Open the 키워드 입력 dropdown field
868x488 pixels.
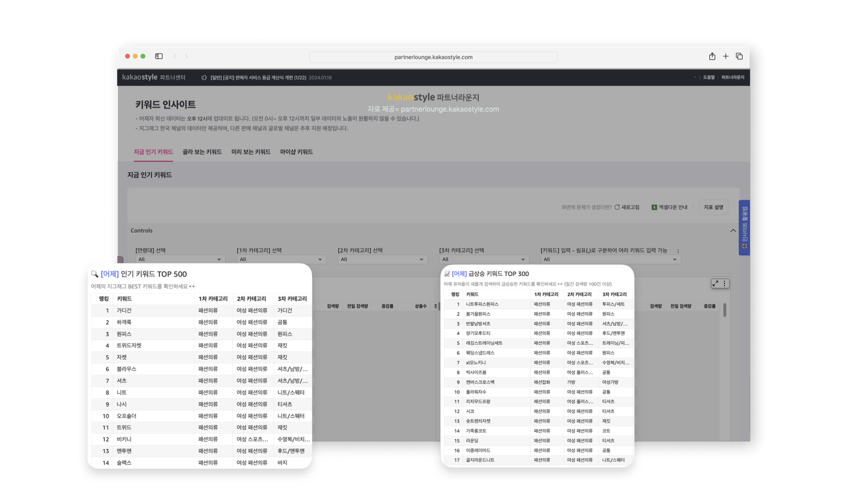(x=611, y=259)
